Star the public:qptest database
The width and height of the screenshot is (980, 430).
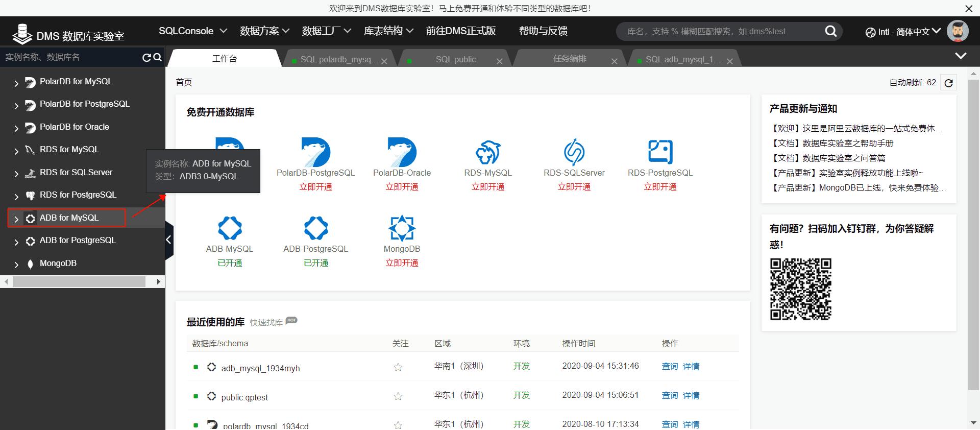point(398,396)
